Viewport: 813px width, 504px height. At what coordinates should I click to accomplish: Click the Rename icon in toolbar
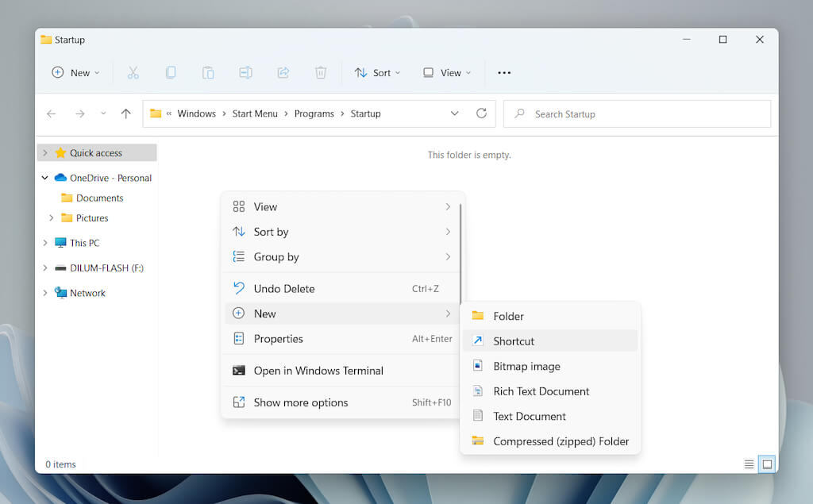coord(245,73)
